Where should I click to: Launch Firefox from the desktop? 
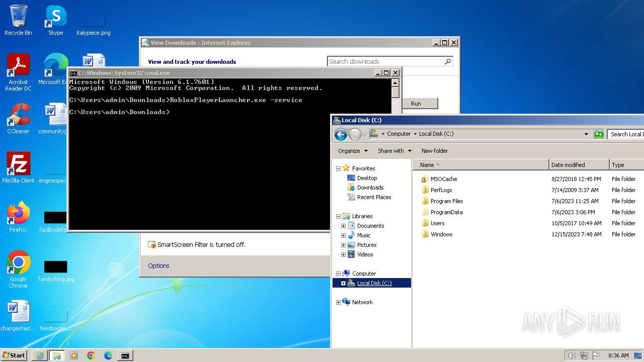click(x=18, y=217)
